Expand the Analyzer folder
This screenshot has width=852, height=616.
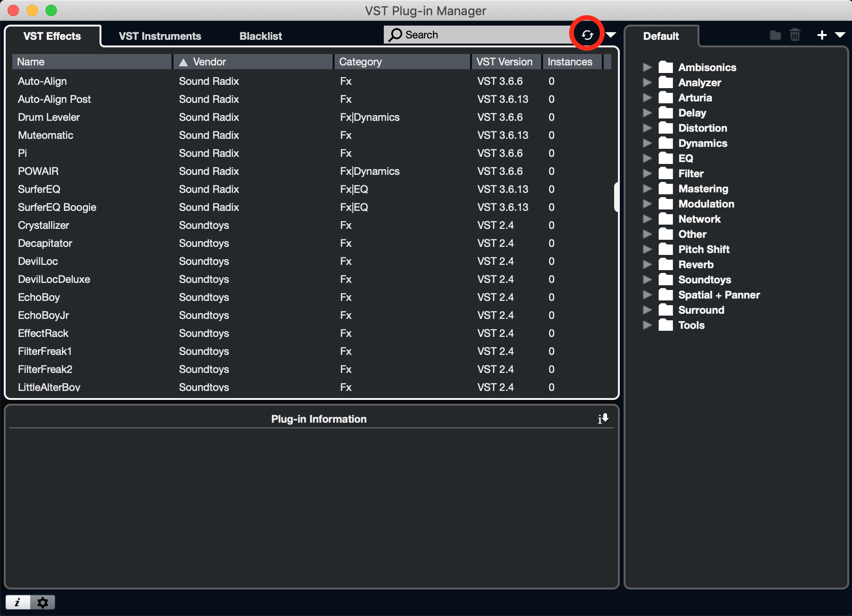647,82
